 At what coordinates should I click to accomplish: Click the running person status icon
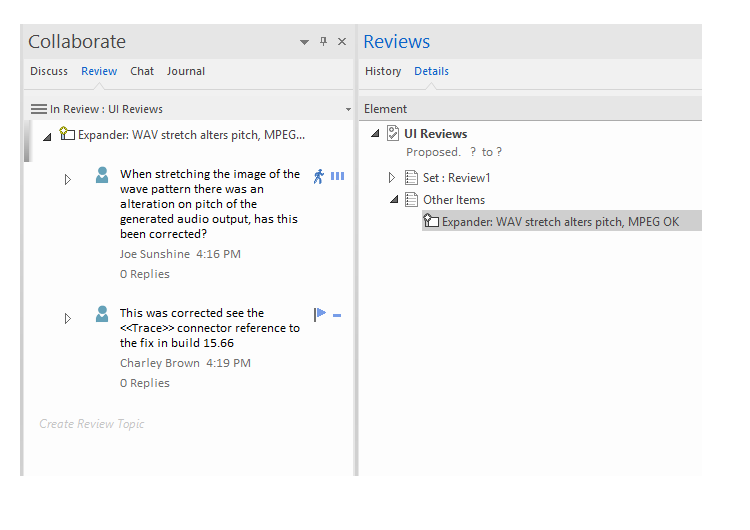coord(319,176)
